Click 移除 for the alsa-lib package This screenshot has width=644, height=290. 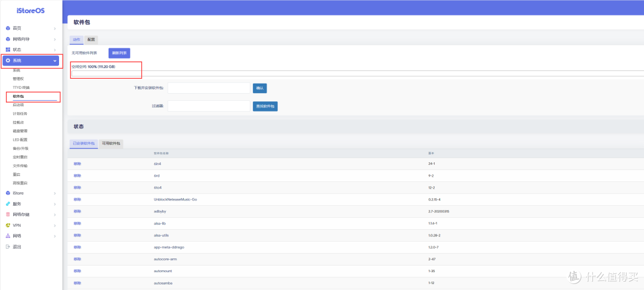click(77, 223)
